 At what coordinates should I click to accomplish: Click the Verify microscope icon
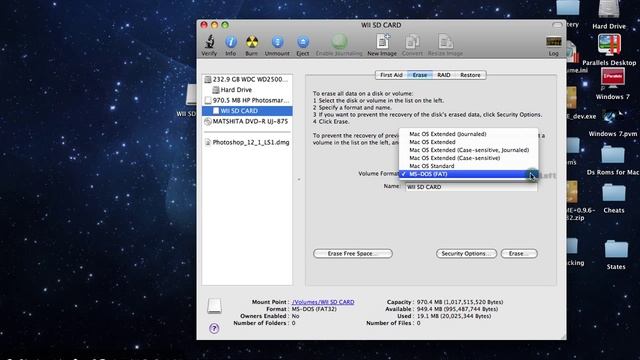pyautogui.click(x=209, y=42)
